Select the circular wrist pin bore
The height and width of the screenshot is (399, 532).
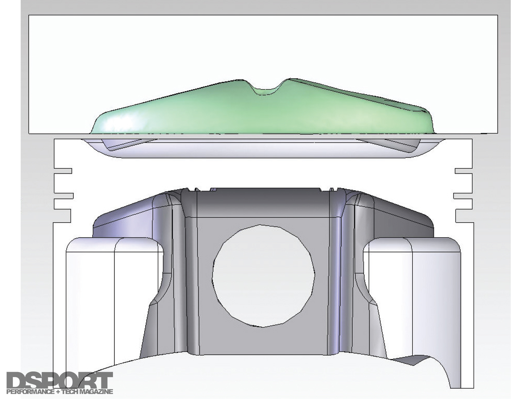pos(263,276)
